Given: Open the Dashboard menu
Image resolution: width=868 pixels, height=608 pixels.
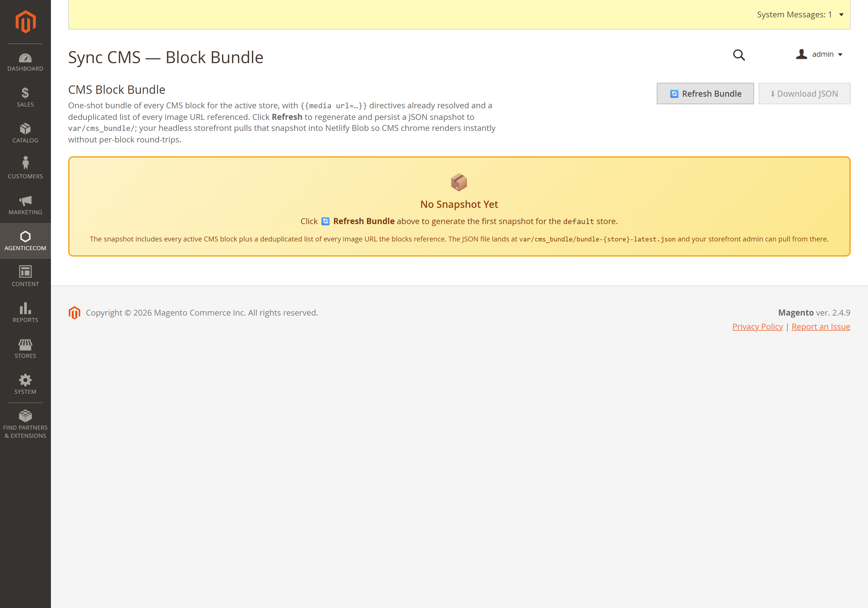Looking at the screenshot, I should point(25,62).
